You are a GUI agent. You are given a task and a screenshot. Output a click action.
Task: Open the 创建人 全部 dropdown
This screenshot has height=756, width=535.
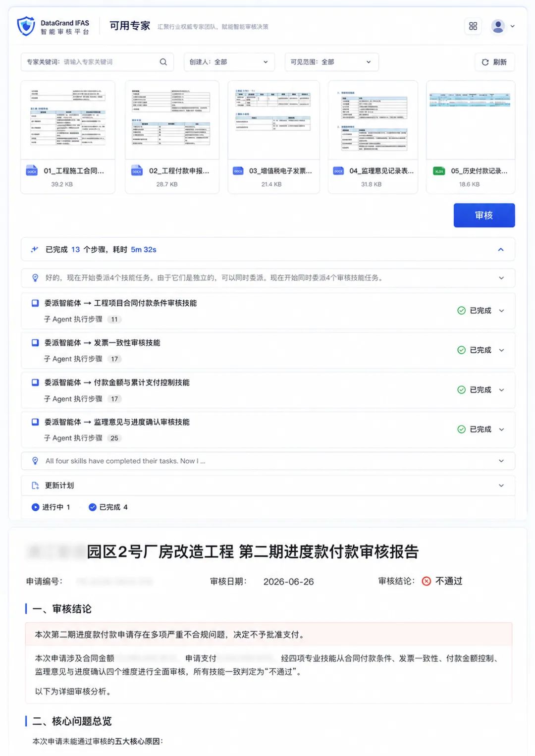tap(229, 62)
